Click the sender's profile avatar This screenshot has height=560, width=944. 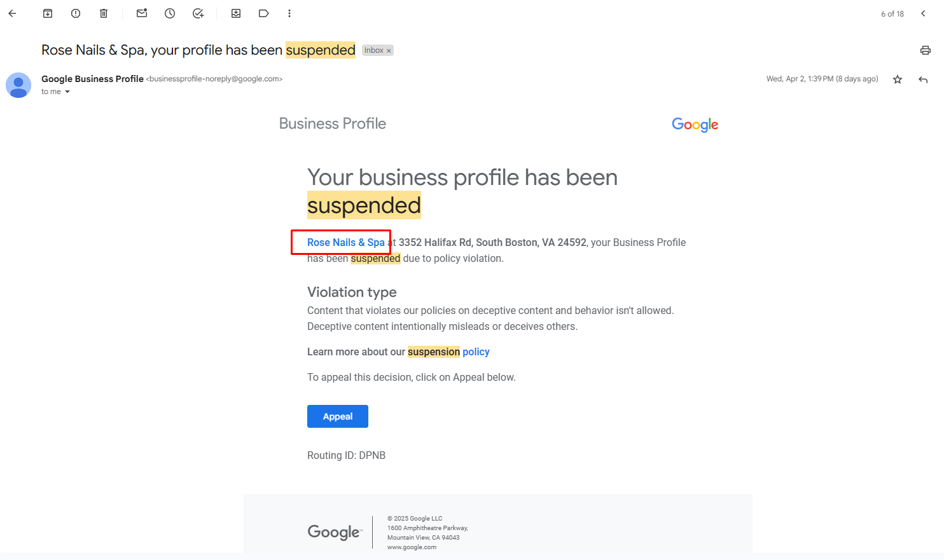click(x=18, y=85)
